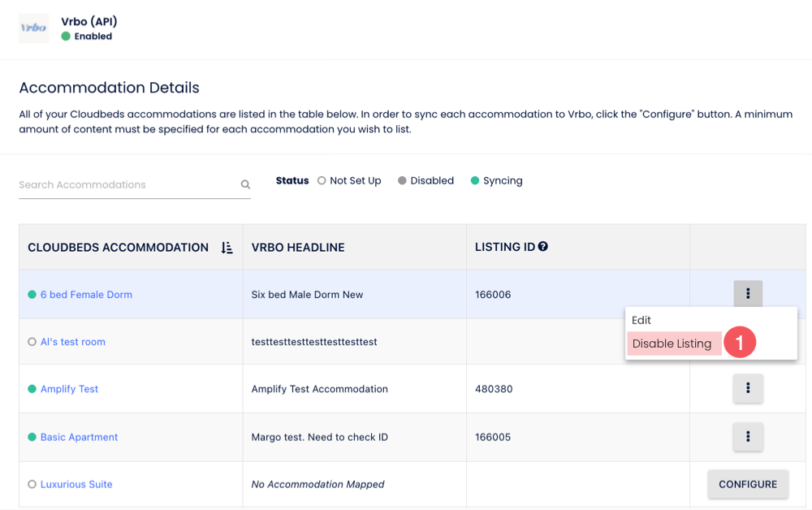Click the Vrbo logo thumbnail
Image resolution: width=812 pixels, height=510 pixels.
(33, 28)
